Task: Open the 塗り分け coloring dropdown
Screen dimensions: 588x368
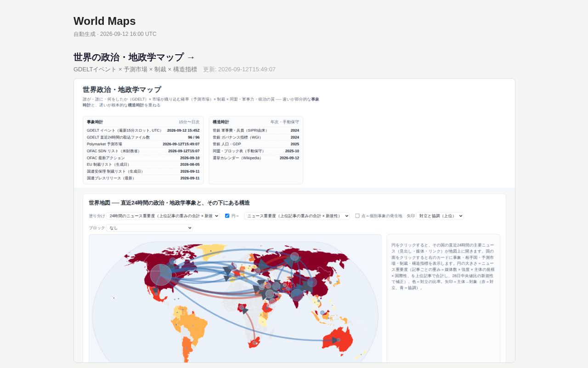Action: click(163, 216)
